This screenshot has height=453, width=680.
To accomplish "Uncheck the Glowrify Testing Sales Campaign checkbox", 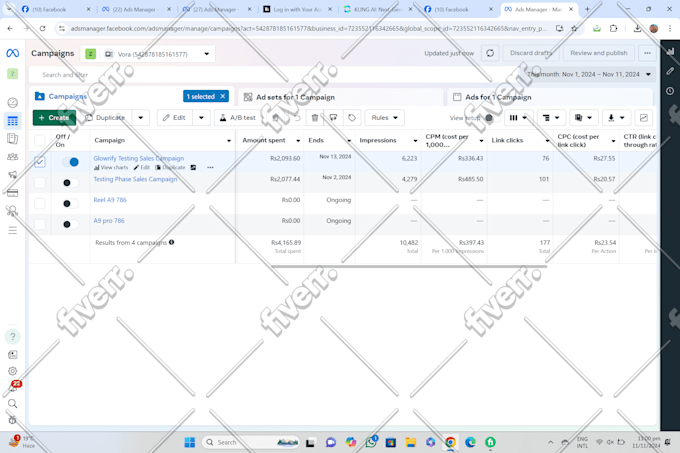I will point(39,162).
